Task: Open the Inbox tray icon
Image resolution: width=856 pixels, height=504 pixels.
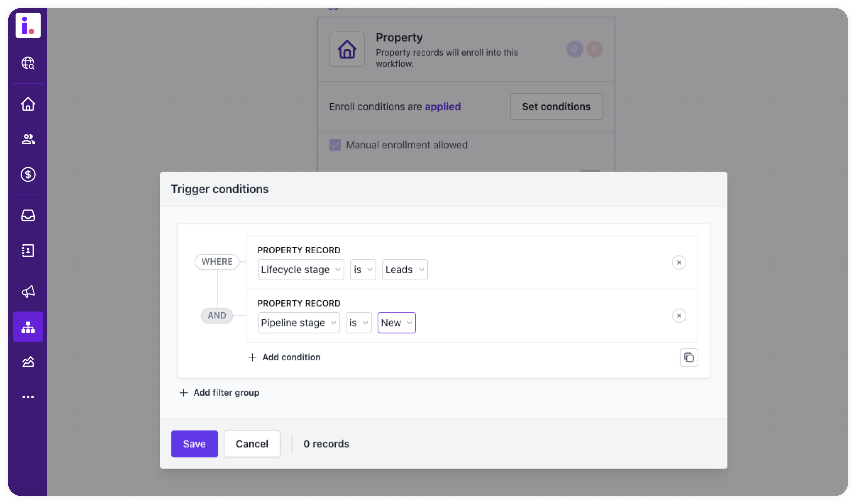Action: pyautogui.click(x=28, y=215)
